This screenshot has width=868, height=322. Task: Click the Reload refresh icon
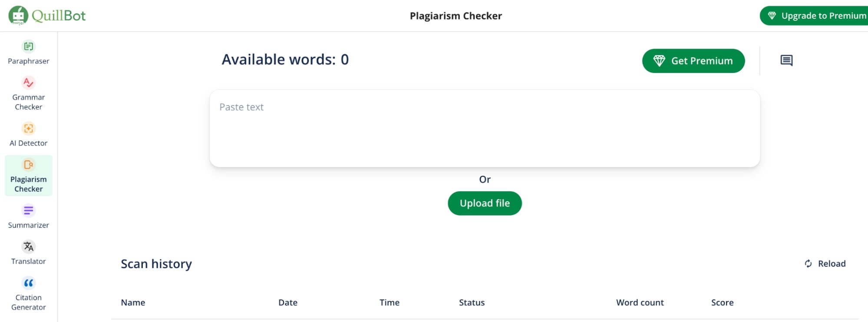tap(808, 264)
